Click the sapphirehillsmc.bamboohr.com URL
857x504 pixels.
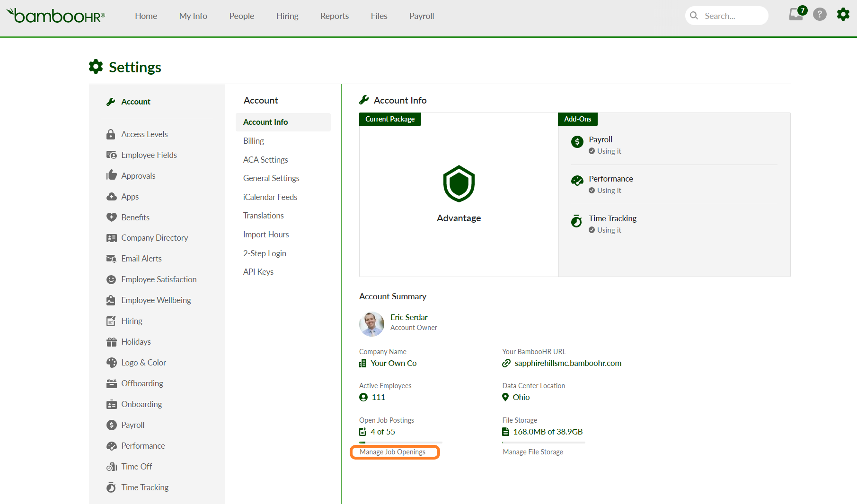[x=568, y=363]
